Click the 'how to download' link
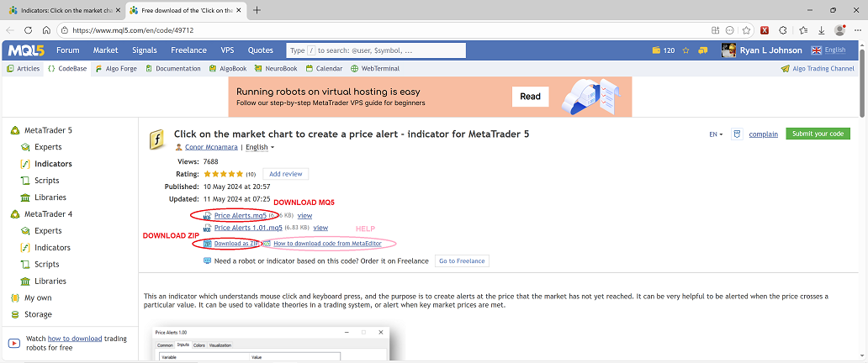Screen dimensions: 868x363 point(75,339)
